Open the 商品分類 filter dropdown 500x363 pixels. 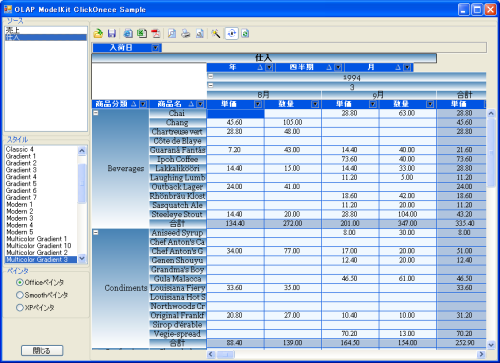pyautogui.click(x=143, y=104)
